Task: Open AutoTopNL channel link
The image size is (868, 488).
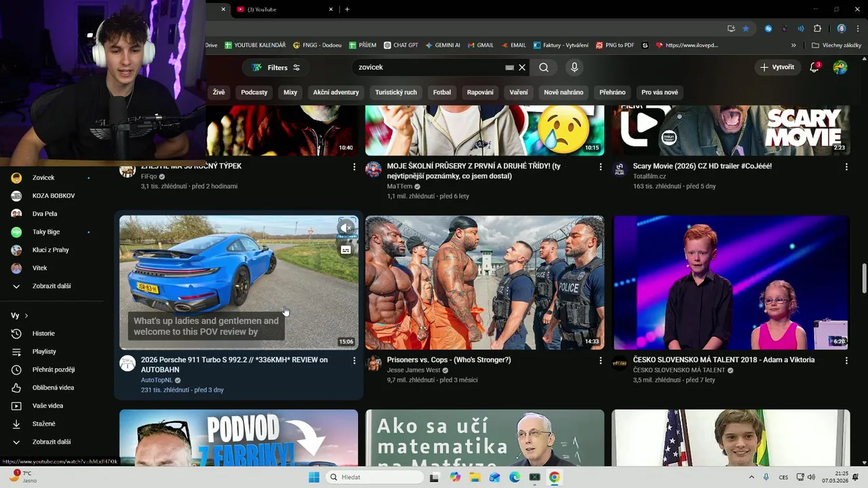Action: click(x=157, y=380)
